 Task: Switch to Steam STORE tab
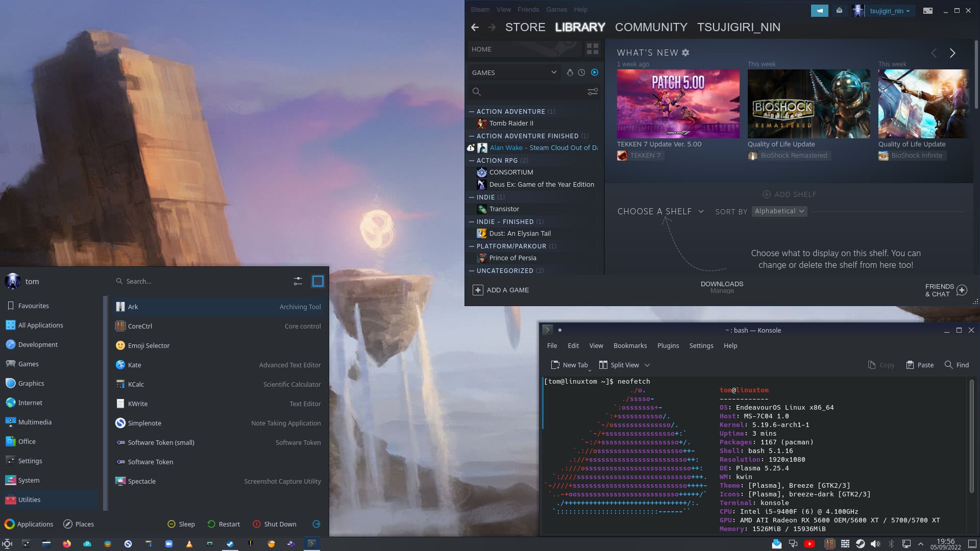(525, 27)
